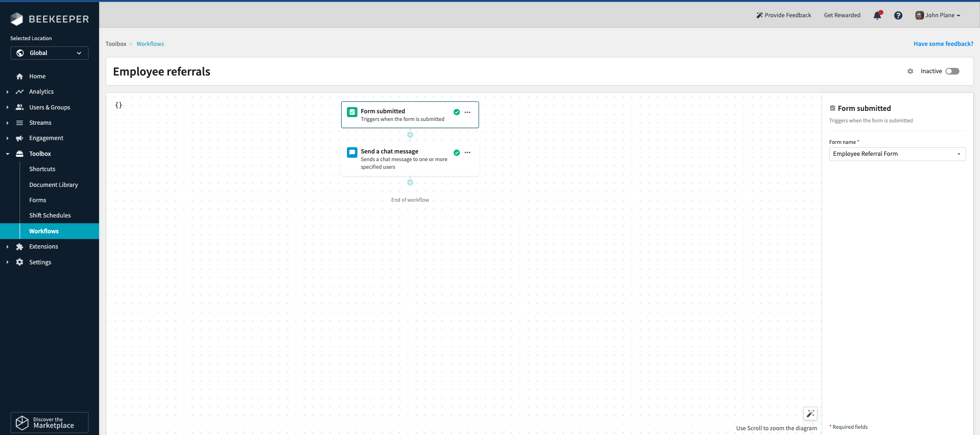Open the notifications bell icon
980x435 pixels.
[877, 15]
